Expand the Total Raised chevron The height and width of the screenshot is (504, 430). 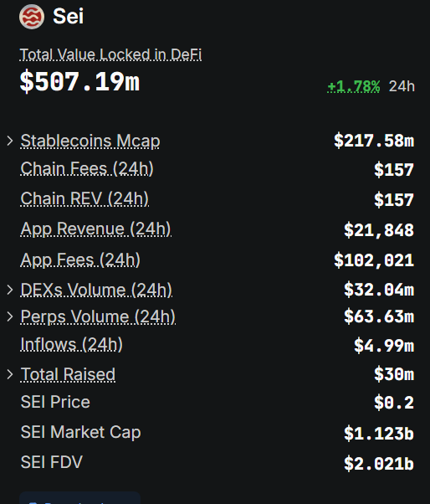[10, 374]
